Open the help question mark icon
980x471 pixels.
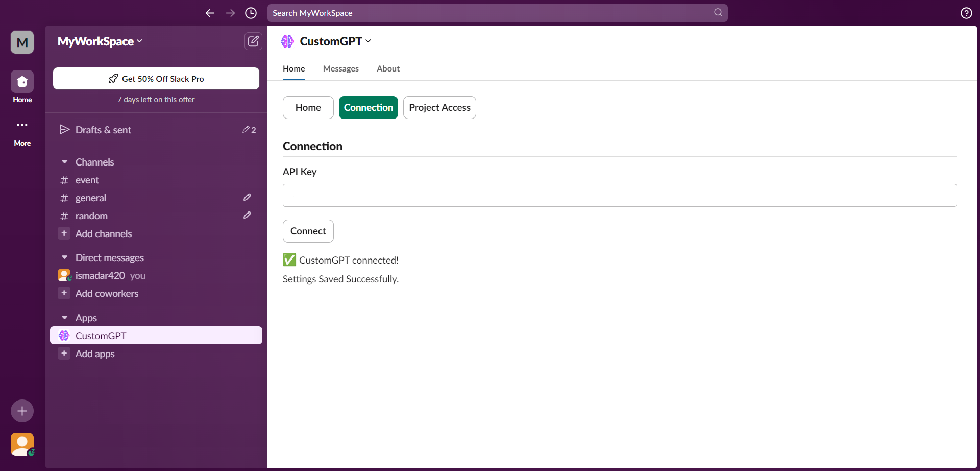coord(966,13)
